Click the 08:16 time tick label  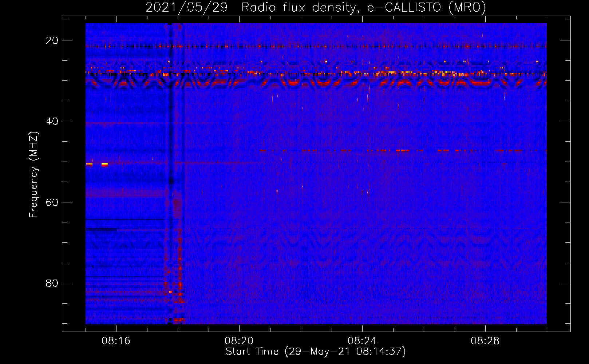coord(116,341)
